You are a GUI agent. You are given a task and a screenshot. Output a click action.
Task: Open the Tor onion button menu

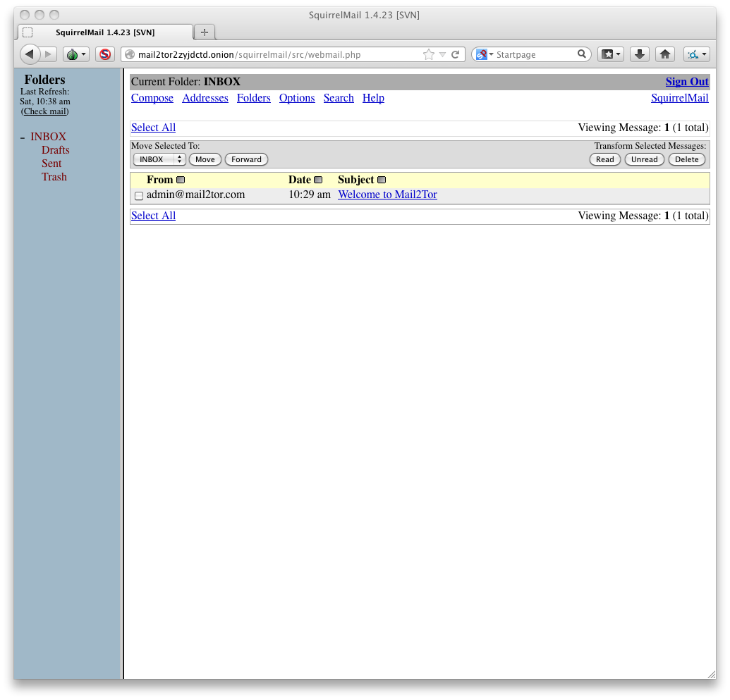(x=75, y=54)
